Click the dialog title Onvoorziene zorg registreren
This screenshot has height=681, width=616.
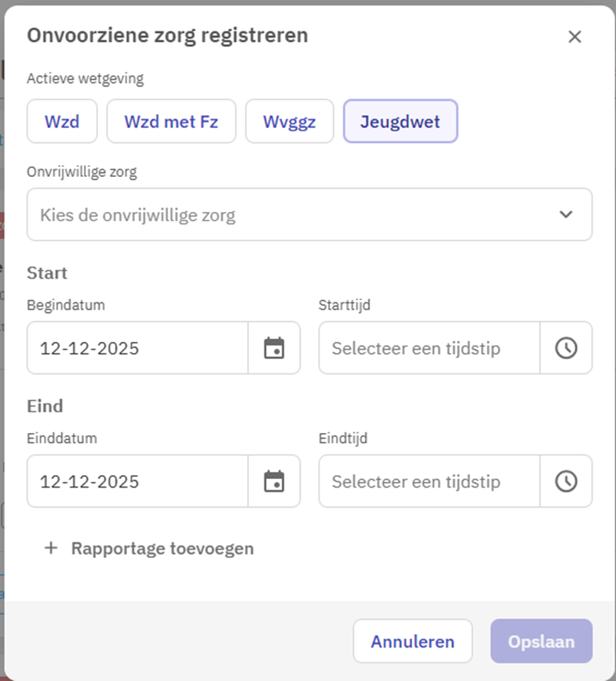168,36
